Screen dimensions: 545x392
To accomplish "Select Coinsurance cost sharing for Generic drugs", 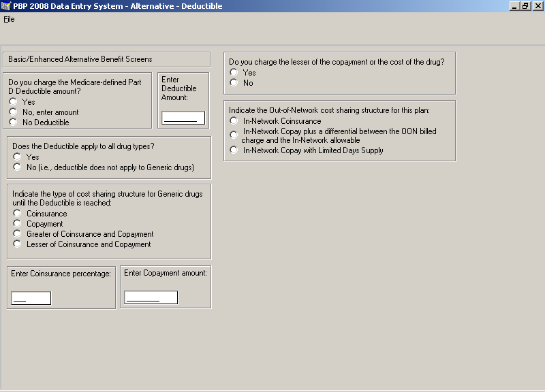I will [17, 213].
